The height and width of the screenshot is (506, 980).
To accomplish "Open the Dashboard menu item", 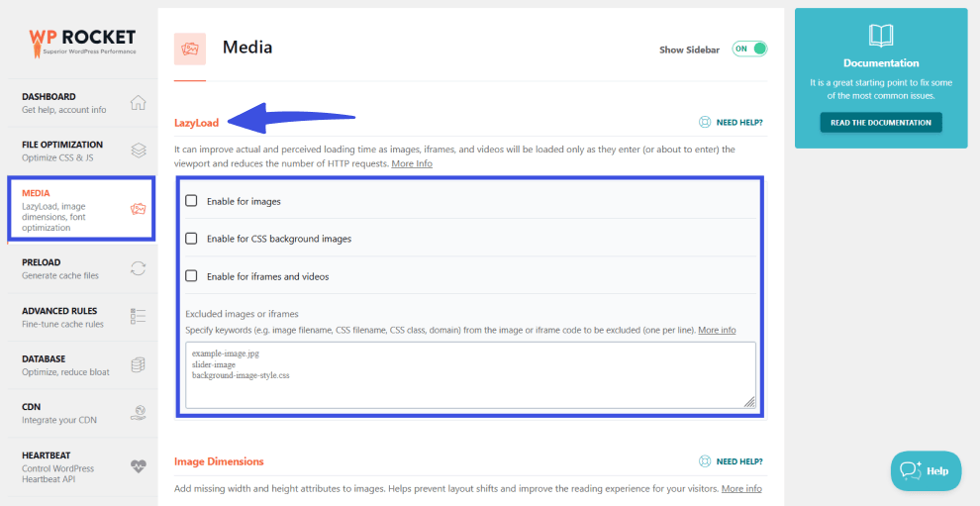I will (x=82, y=103).
